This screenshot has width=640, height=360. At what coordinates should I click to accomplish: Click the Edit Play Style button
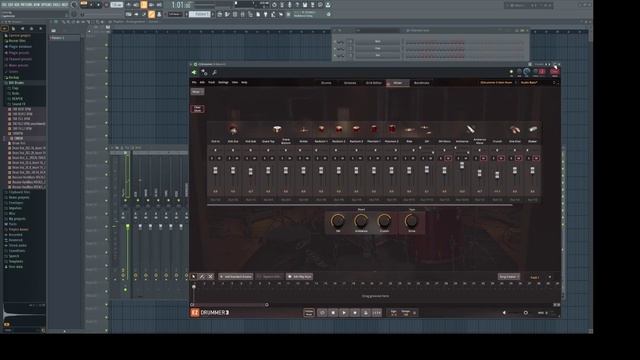(300, 277)
